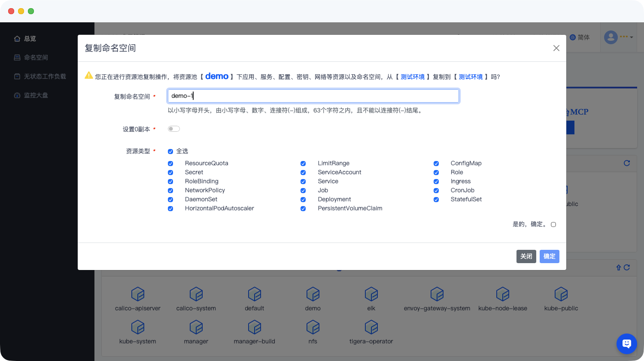Select the calico-apiserver namespace icon
Screen dimensions: 644x361
point(137,294)
